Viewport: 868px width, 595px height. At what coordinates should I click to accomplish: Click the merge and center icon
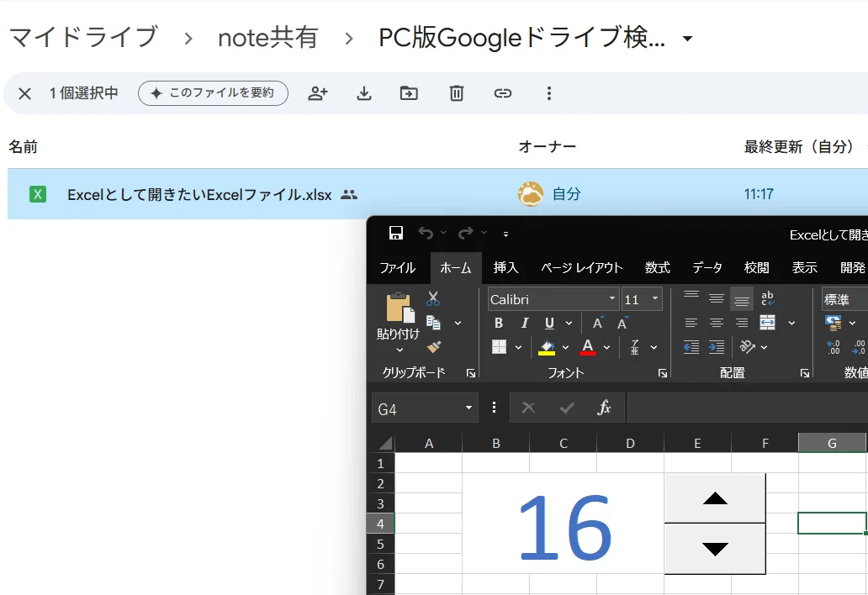[x=767, y=323]
